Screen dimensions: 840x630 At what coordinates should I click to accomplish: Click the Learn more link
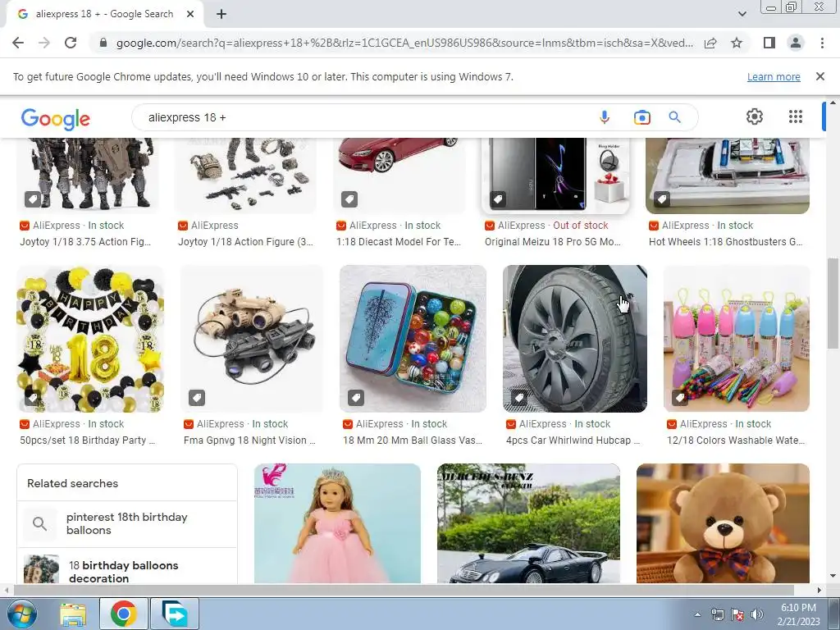point(774,76)
